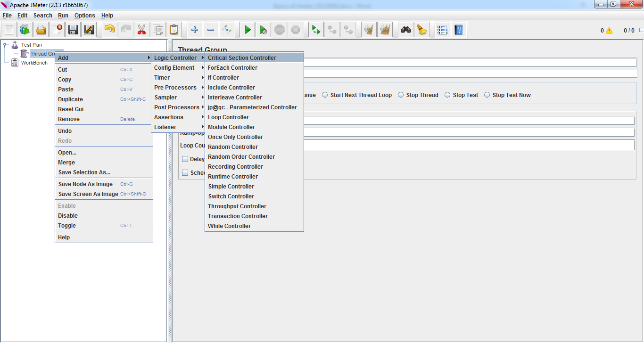Choose If Controller
The image size is (644, 343).
coord(255,78)
